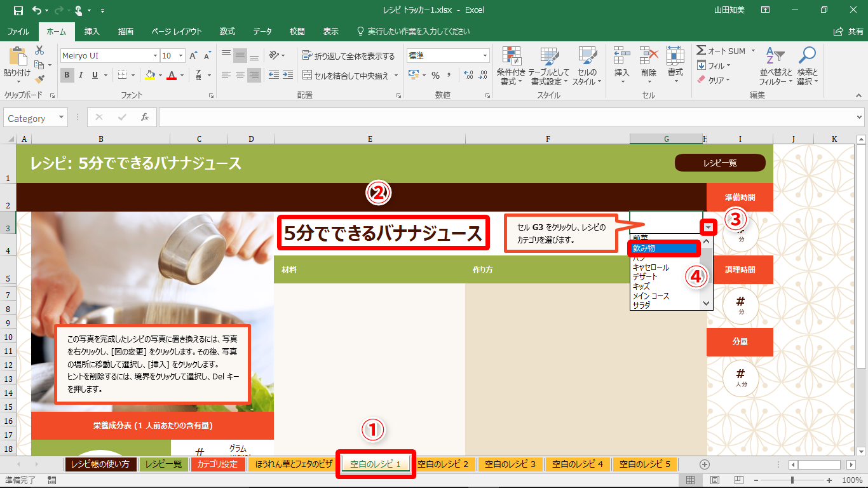The image size is (868, 488).
Task: Switch to Page Break Preview in status bar
Action: [x=738, y=480]
